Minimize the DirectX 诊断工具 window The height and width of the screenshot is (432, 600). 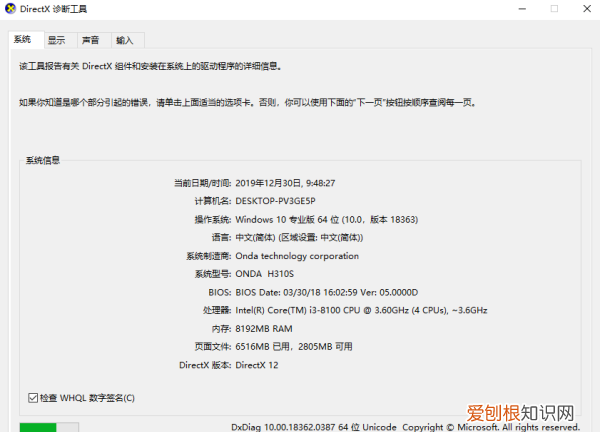click(x=522, y=8)
